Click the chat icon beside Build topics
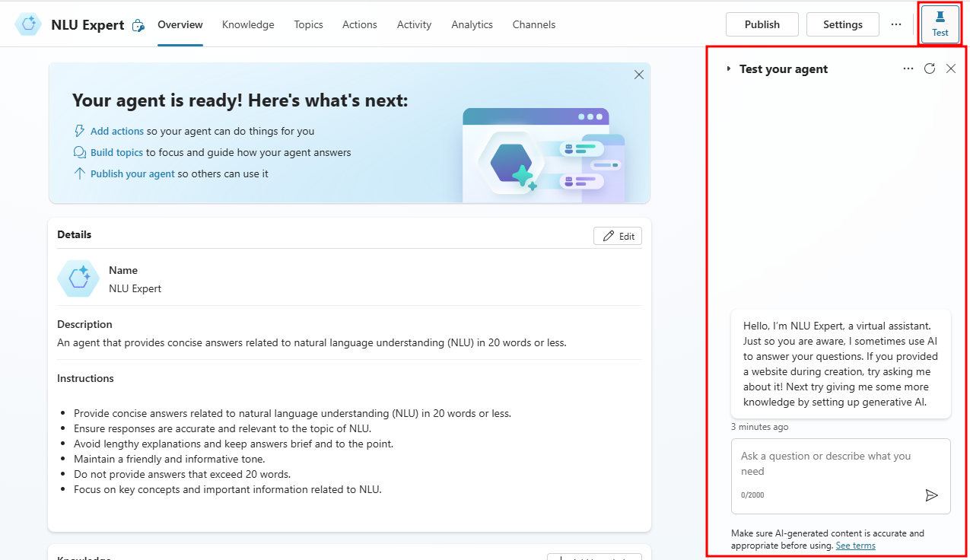Image resolution: width=970 pixels, height=560 pixels. (79, 152)
